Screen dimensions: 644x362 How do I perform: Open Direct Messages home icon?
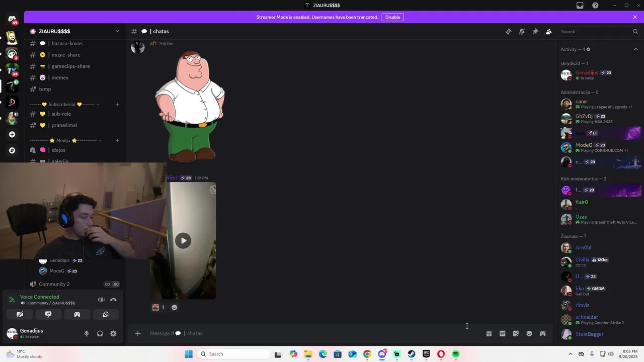coord(12,20)
